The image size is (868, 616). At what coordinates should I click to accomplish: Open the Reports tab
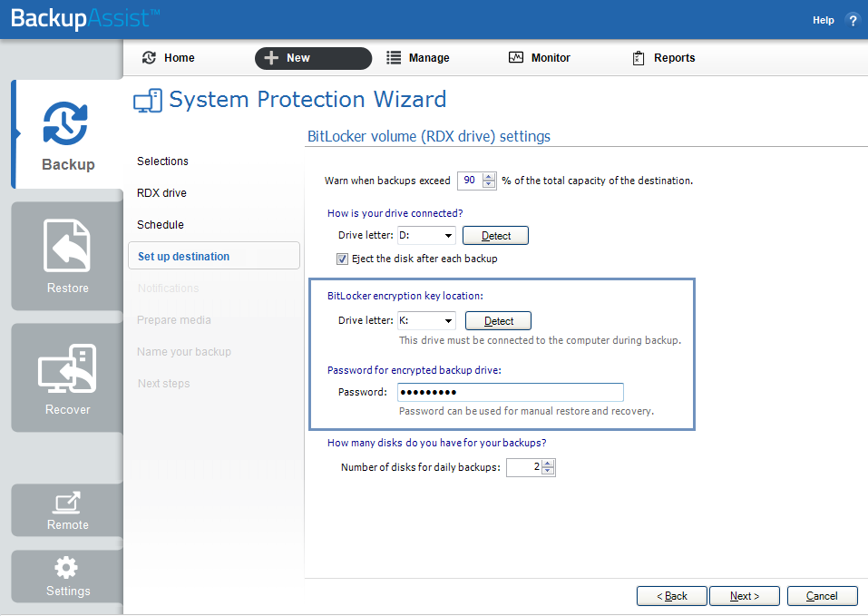pos(663,57)
